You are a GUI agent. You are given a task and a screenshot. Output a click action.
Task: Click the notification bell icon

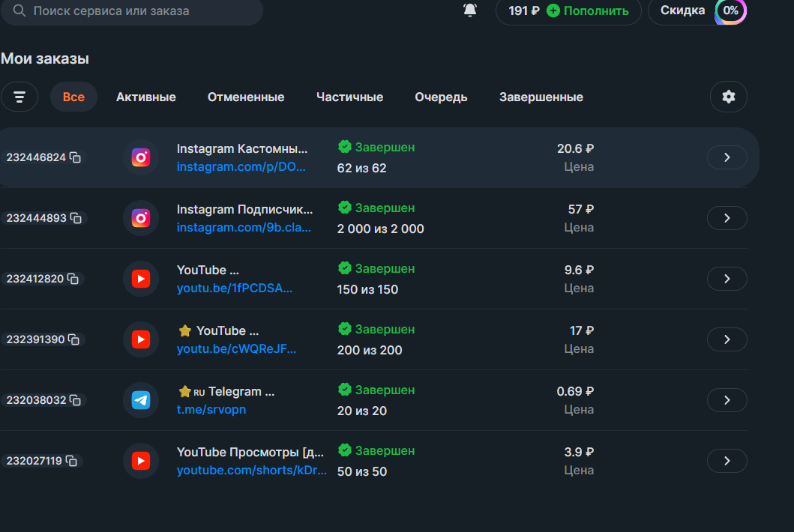tap(470, 10)
